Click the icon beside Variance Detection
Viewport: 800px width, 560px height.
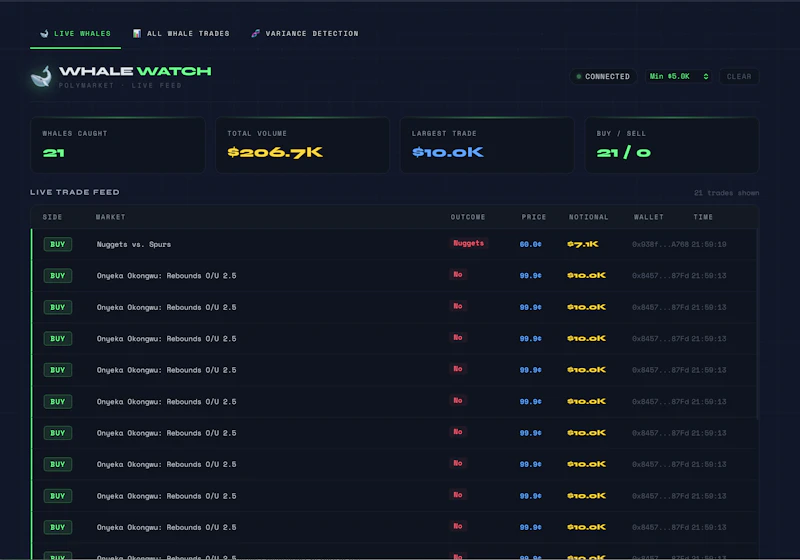255,34
